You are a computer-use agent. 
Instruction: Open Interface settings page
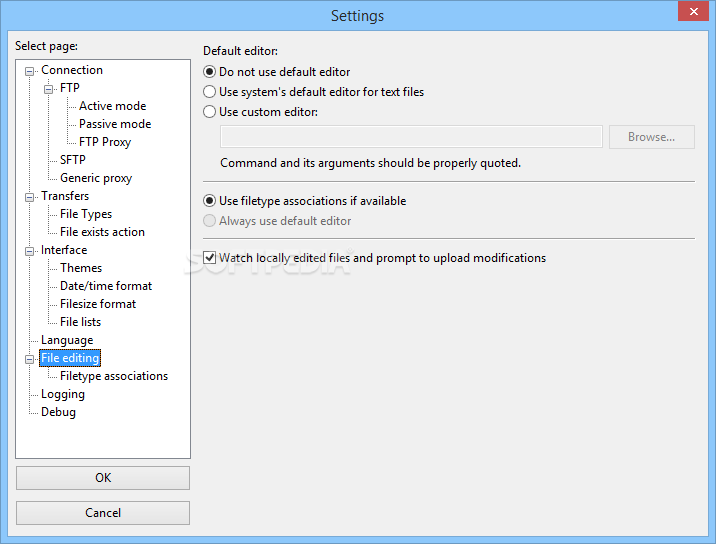pyautogui.click(x=64, y=250)
